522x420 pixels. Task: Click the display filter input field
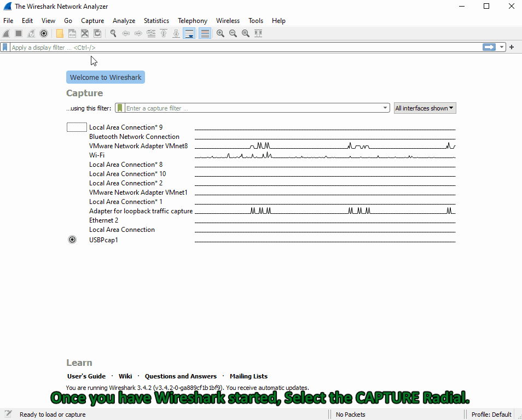[241, 48]
